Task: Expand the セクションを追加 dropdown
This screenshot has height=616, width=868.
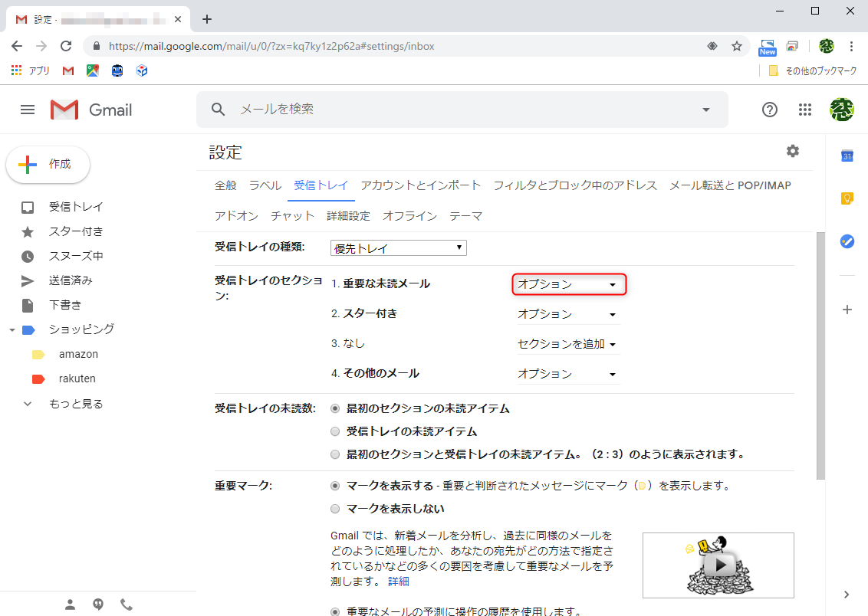Action: pyautogui.click(x=567, y=343)
